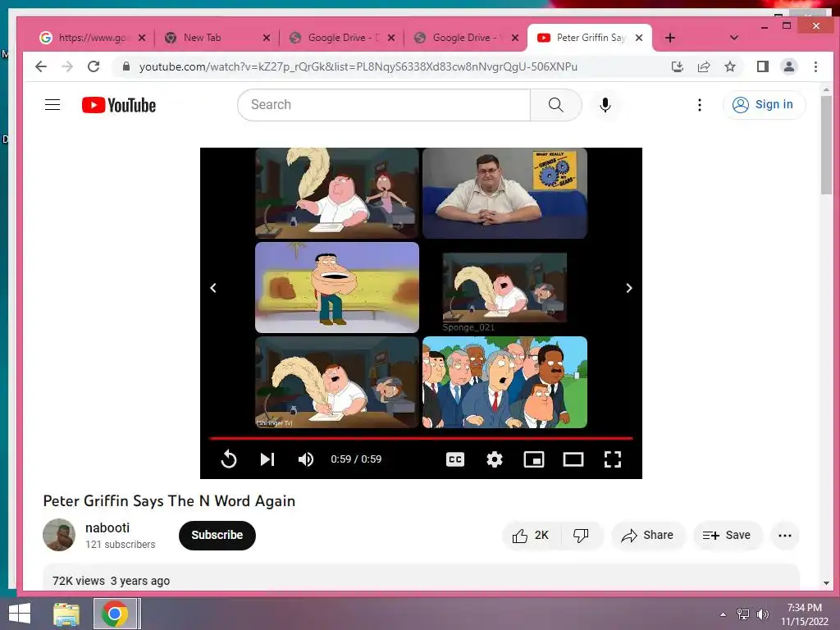Enter full screen mode

coord(612,459)
